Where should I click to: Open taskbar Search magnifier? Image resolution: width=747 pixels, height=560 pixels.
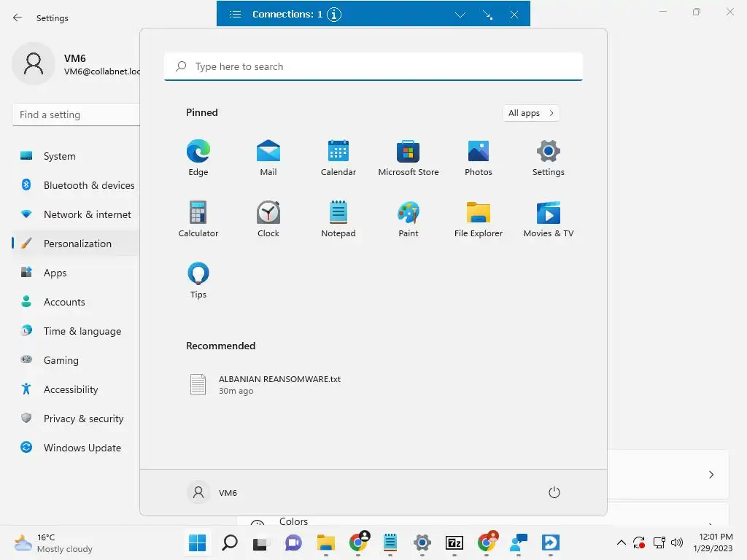point(230,542)
